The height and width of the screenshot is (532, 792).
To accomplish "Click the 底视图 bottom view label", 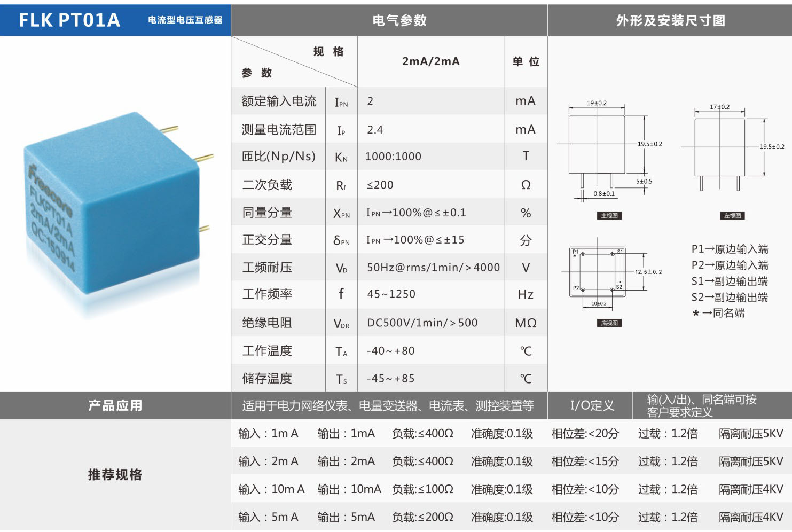I will click(609, 323).
